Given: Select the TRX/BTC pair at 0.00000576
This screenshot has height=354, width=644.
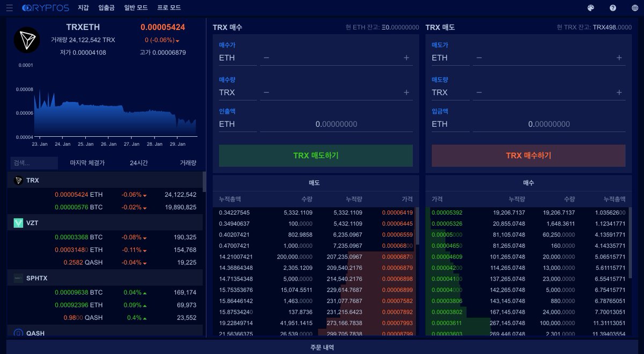Looking at the screenshot, I should [x=106, y=207].
